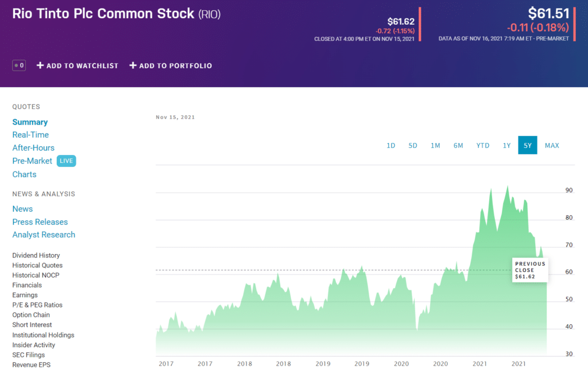Click the watchlist counter badge showing 0
The image size is (588, 377).
19,65
